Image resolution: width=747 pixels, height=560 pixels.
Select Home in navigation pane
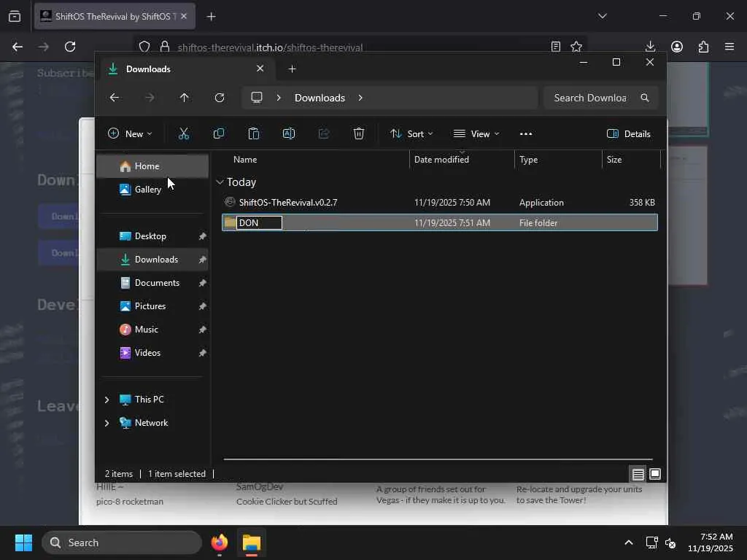pyautogui.click(x=152, y=166)
